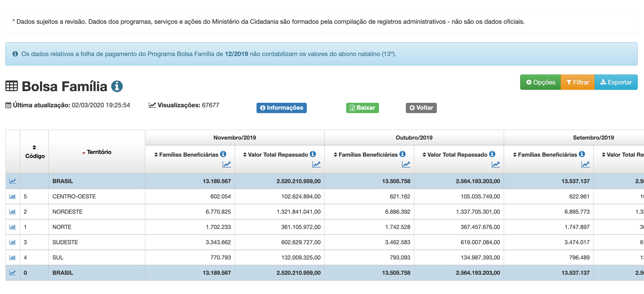
Task: Sort Outubro/2019 Famílias Beneficiárias column
Action: [336, 155]
